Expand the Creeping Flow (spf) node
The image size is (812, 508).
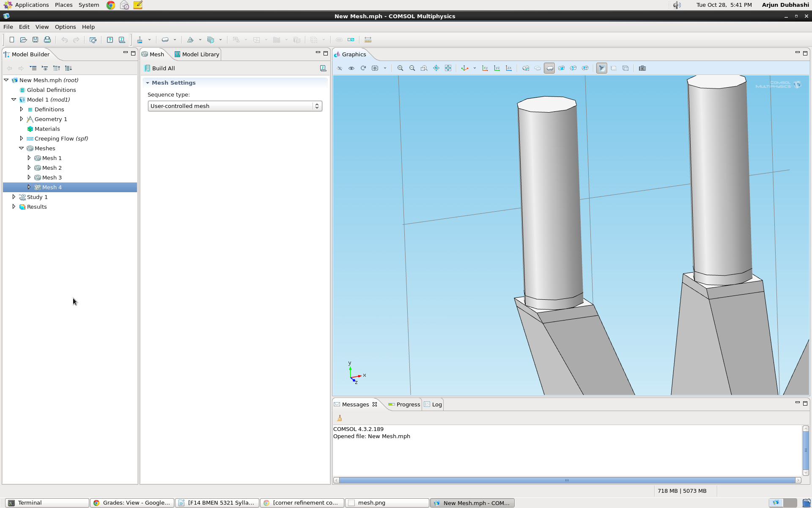[x=22, y=138]
